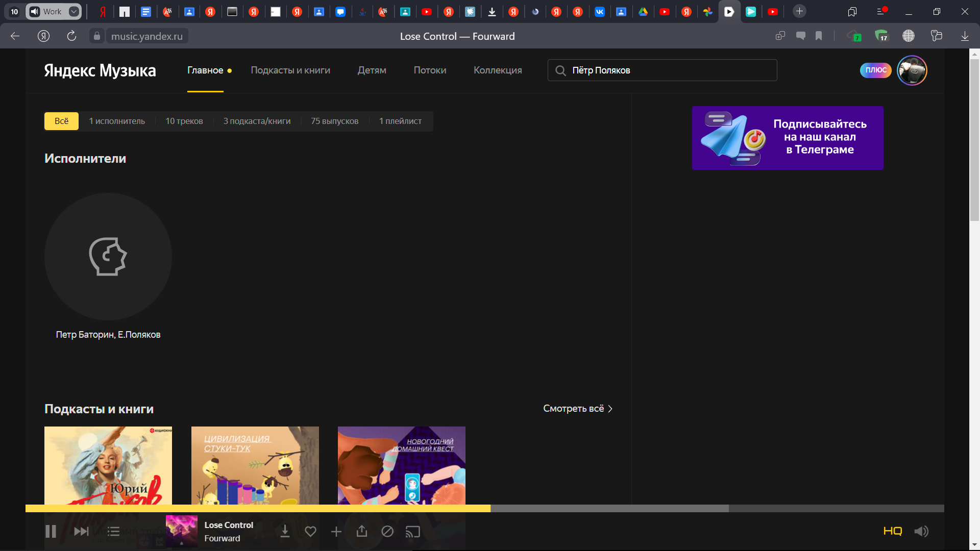This screenshot has height=551, width=980.
Task: Download the Lose Control track
Action: [285, 532]
